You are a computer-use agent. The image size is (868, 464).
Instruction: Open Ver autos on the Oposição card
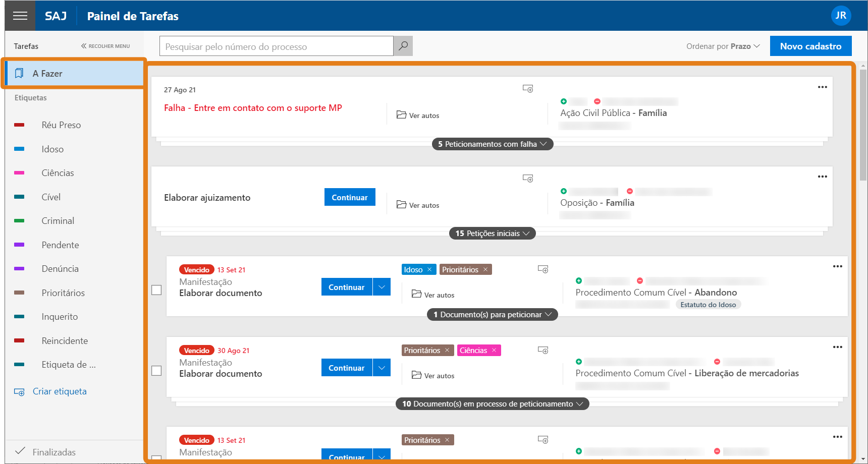[418, 205]
